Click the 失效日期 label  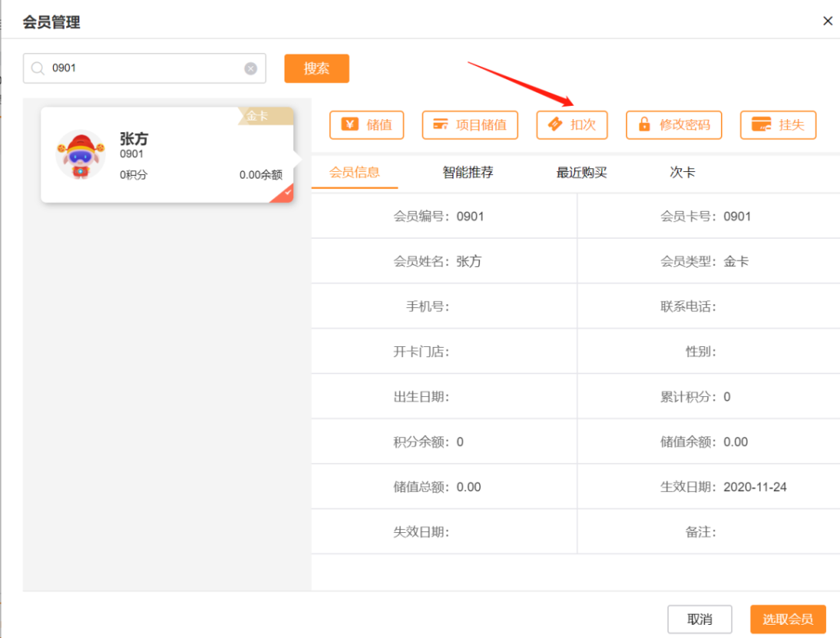pyautogui.click(x=421, y=532)
